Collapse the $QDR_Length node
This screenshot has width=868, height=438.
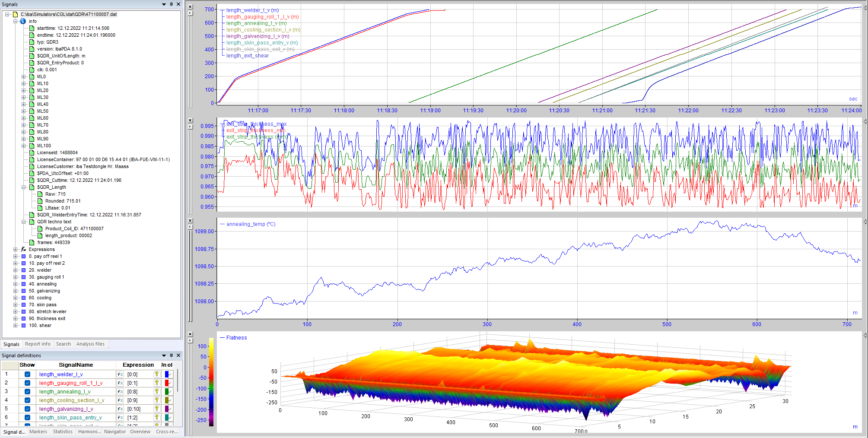click(x=24, y=187)
